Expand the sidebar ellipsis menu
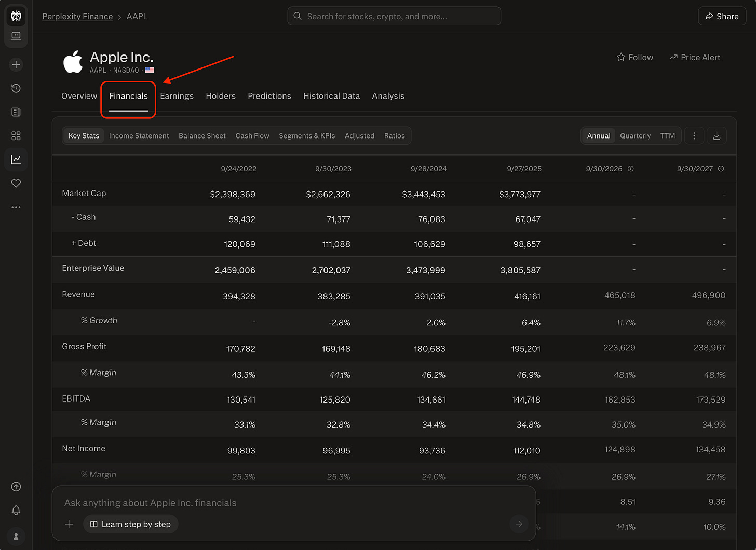The image size is (756, 550). [16, 207]
